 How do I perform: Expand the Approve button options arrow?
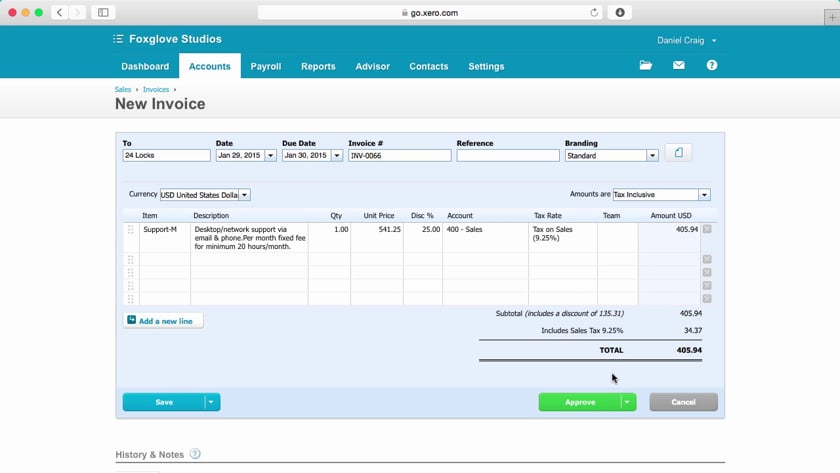pos(627,402)
